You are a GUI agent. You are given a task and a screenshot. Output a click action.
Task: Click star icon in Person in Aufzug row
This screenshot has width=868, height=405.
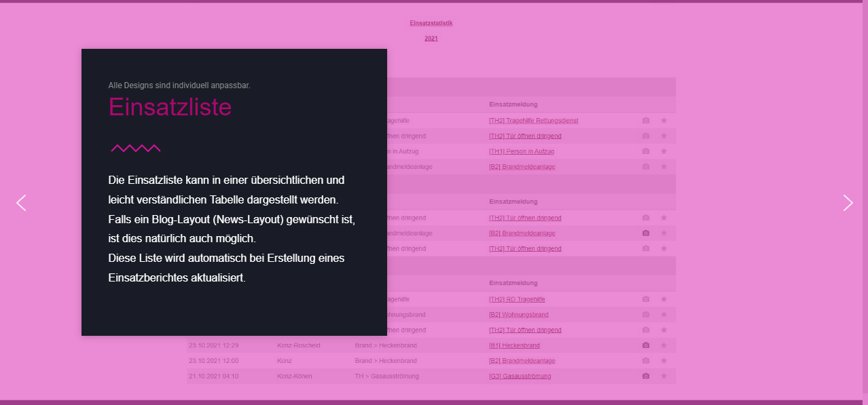pos(664,151)
